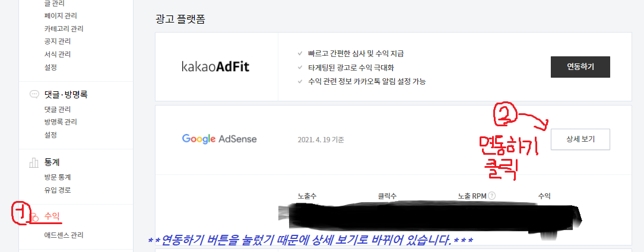This screenshot has width=644, height=252.
Task: Click the 노출 RPM column label
Action: [x=472, y=196]
